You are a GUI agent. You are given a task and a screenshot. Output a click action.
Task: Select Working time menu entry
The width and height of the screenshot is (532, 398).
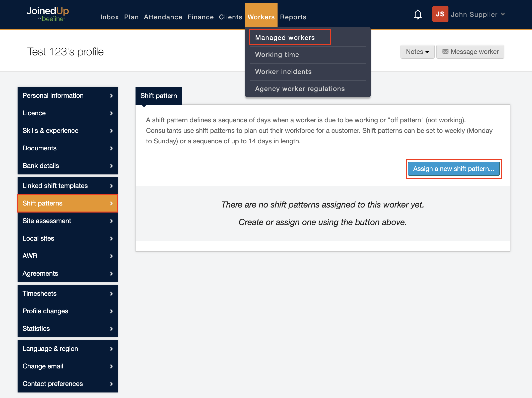point(277,55)
